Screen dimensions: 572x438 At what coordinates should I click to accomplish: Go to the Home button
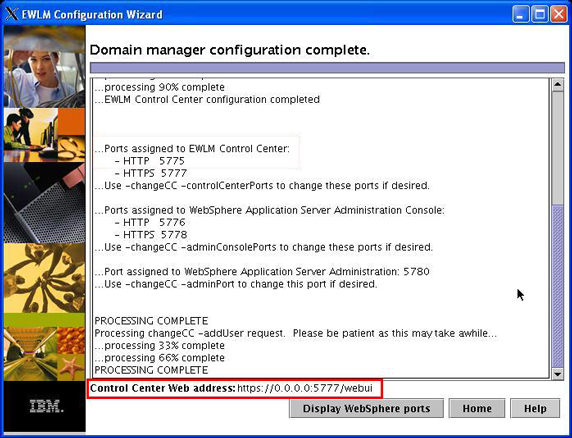click(x=477, y=408)
